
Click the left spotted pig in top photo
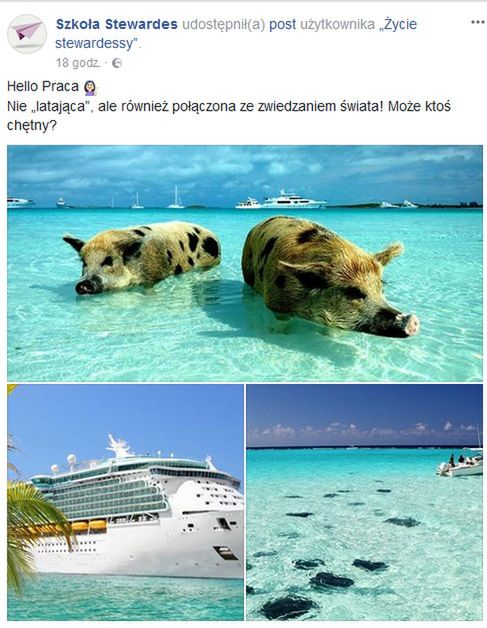coord(142,257)
